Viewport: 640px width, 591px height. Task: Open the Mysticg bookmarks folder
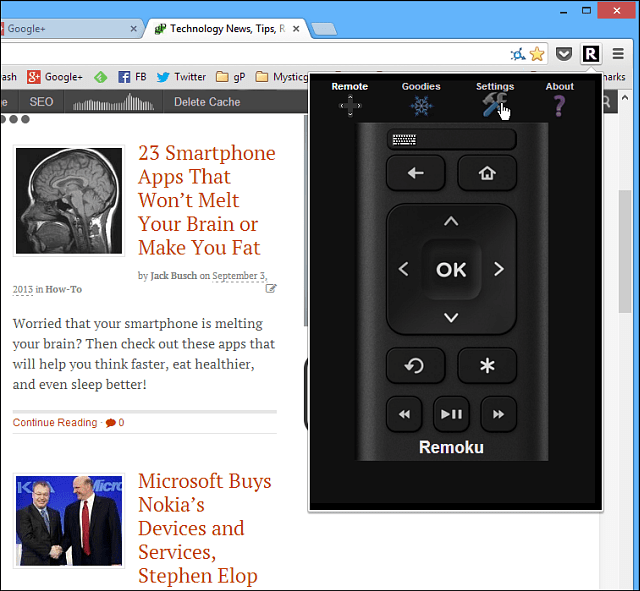pyautogui.click(x=281, y=77)
